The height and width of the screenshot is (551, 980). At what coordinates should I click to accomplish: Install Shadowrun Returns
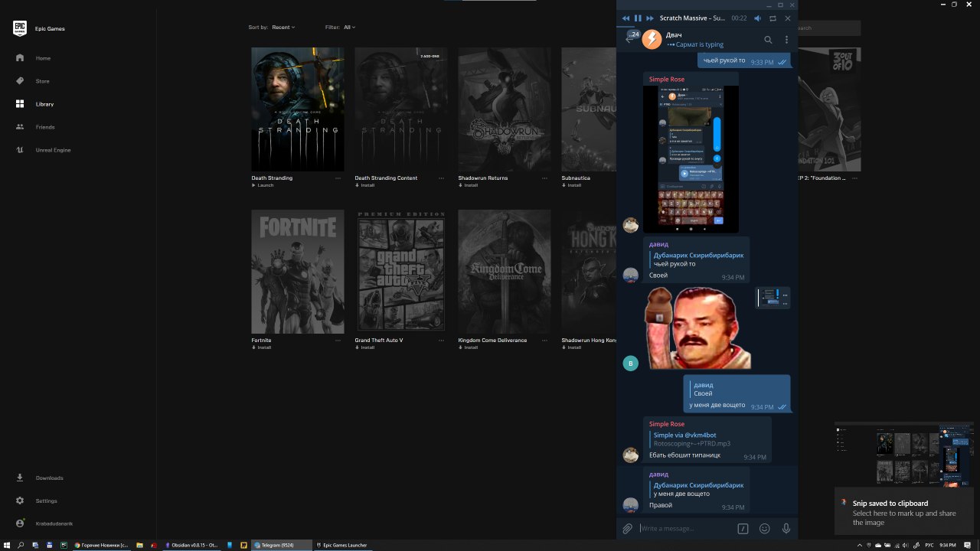click(468, 185)
